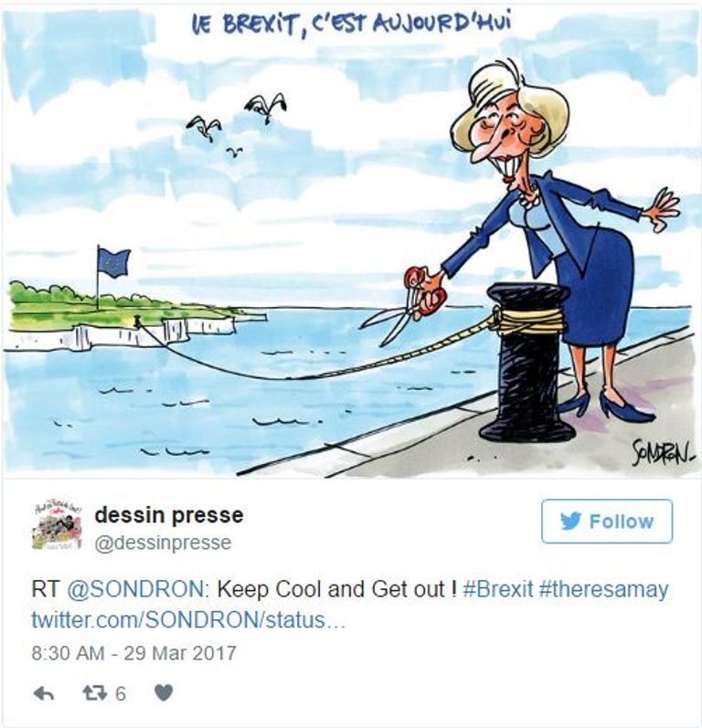The height and width of the screenshot is (728, 702).
Task: Like the tweet with the heart icon
Action: point(163,692)
